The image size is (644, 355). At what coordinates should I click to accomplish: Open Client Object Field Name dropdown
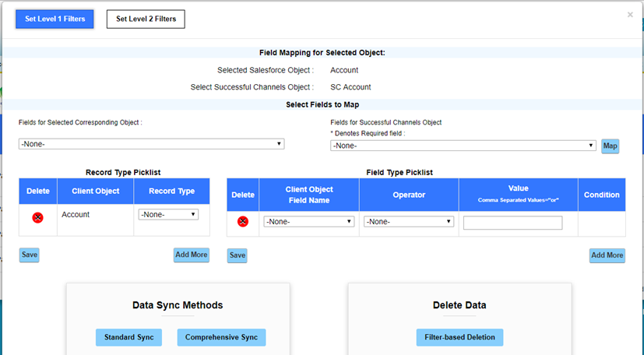[309, 222]
